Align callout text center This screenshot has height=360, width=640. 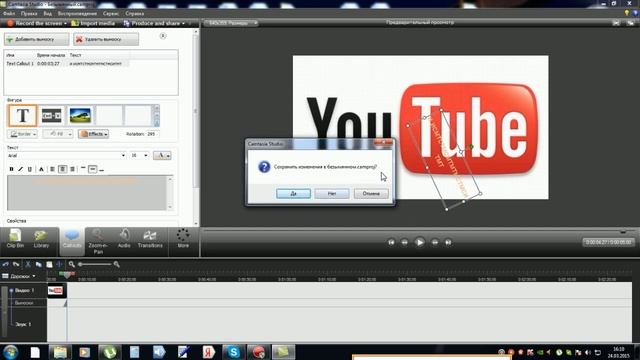[x=62, y=169]
